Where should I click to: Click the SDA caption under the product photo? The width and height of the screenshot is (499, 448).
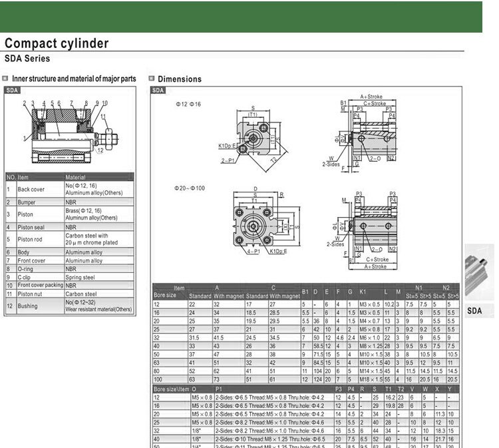474,310
